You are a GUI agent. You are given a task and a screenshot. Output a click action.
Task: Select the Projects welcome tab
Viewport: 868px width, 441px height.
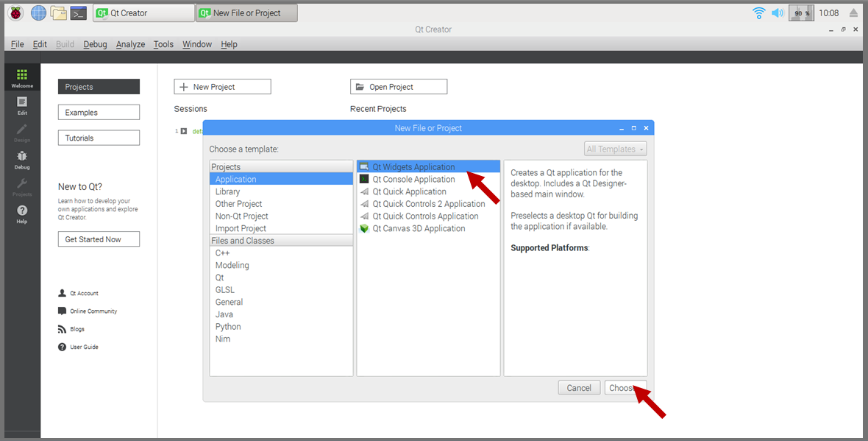pyautogui.click(x=99, y=86)
